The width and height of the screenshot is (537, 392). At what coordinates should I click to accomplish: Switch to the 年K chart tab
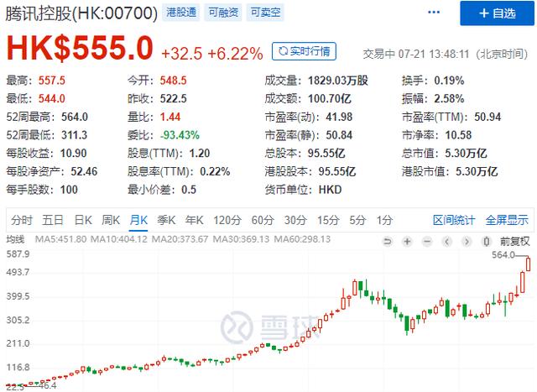(x=194, y=220)
